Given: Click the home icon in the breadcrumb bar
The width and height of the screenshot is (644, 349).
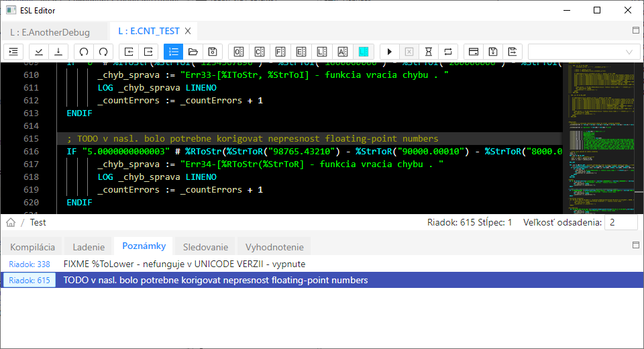Looking at the screenshot, I should (11, 222).
